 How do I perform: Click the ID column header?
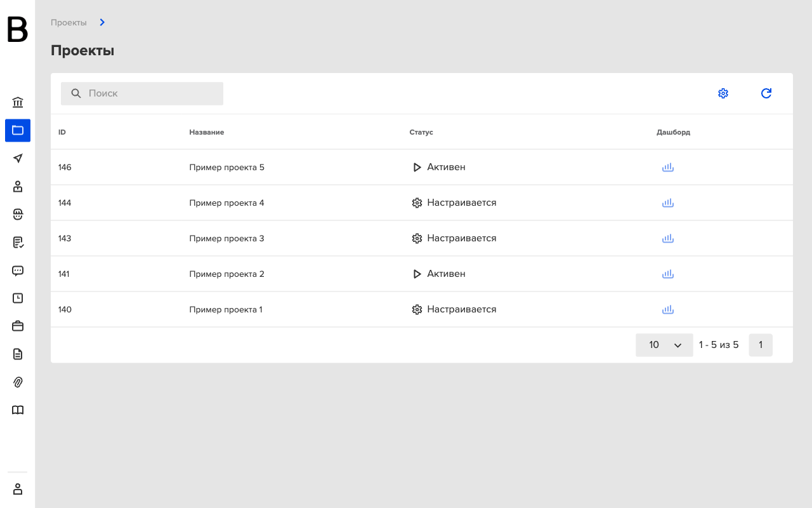[x=62, y=132]
